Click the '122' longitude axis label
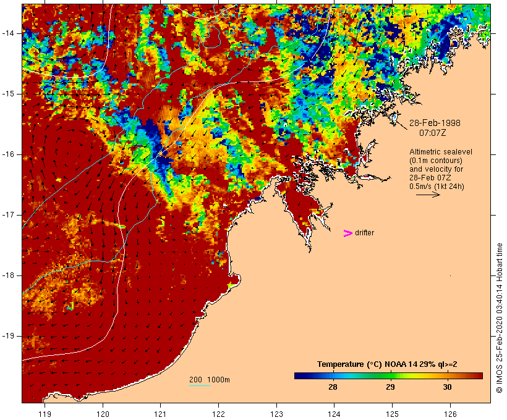The height and width of the screenshot is (420, 507). coord(219,414)
